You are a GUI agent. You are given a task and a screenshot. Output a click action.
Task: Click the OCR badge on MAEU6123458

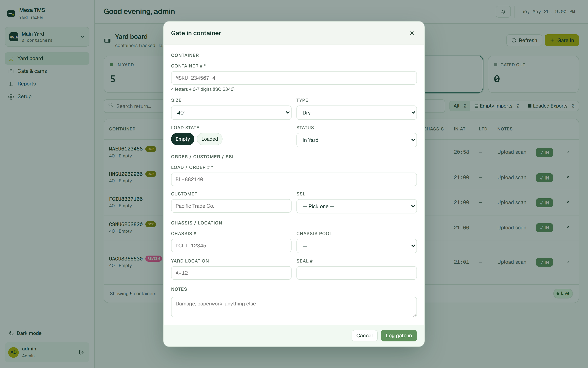[150, 149]
